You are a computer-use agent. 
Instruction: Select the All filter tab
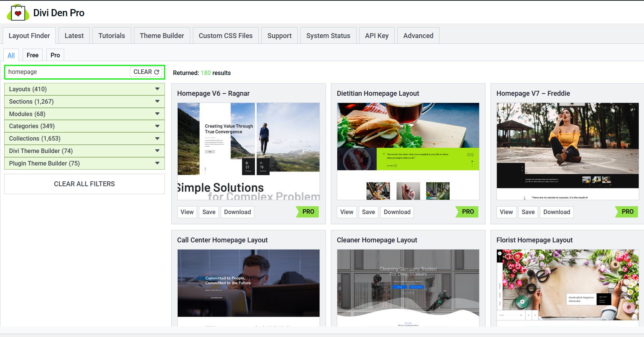click(x=11, y=55)
